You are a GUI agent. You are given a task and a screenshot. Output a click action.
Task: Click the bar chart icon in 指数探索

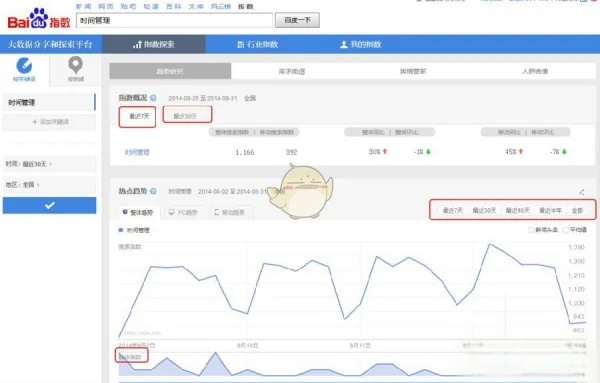(x=137, y=44)
